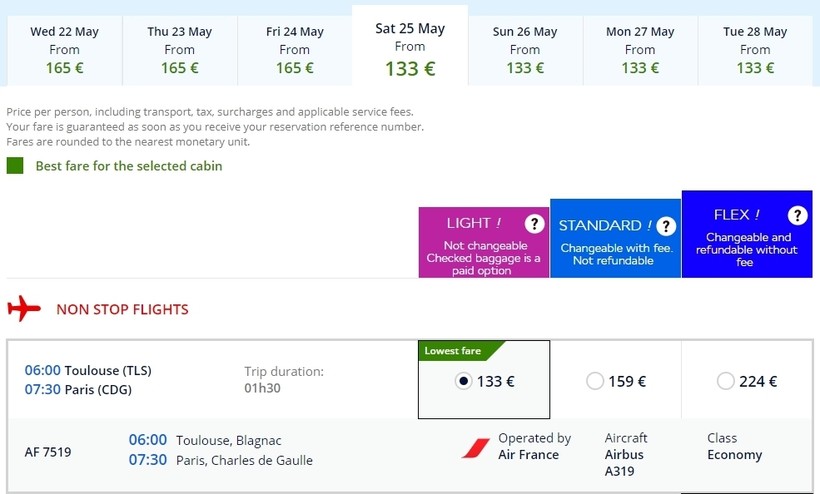This screenshot has height=494, width=820.
Task: Click the Air France red logo
Action: (x=475, y=447)
